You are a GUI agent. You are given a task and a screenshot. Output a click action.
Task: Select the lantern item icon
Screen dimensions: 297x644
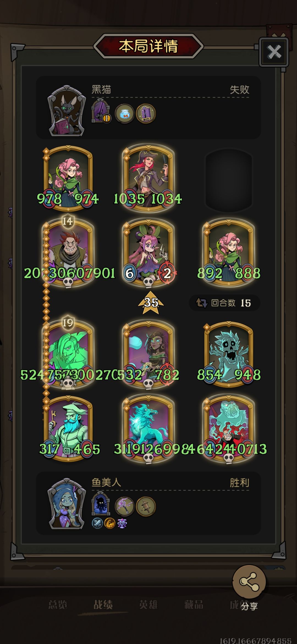click(146, 506)
